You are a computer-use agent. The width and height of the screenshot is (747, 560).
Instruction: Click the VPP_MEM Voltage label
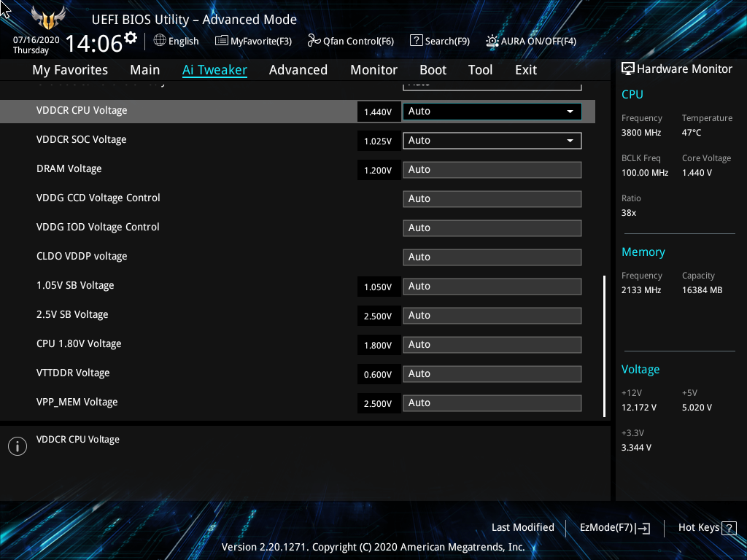(77, 402)
